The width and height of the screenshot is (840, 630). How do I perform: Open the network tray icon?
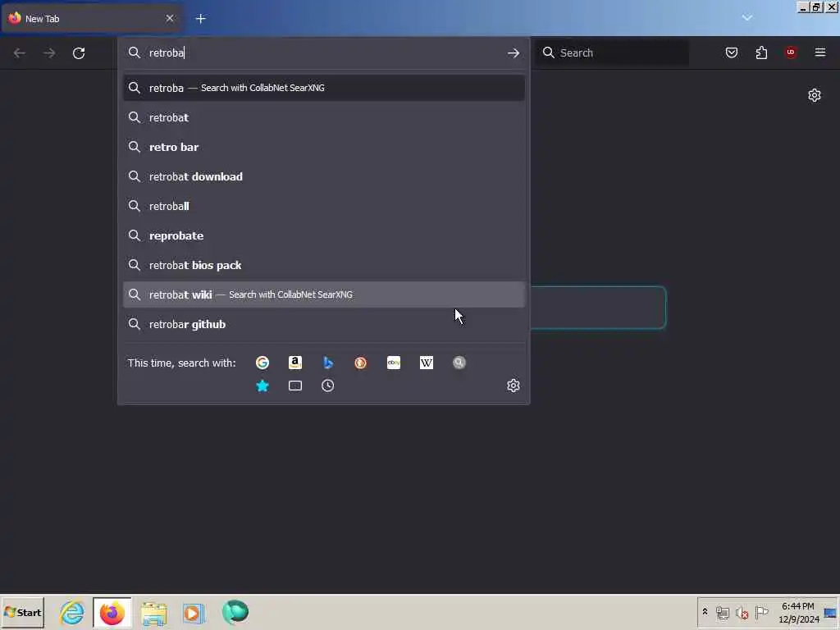(x=723, y=612)
